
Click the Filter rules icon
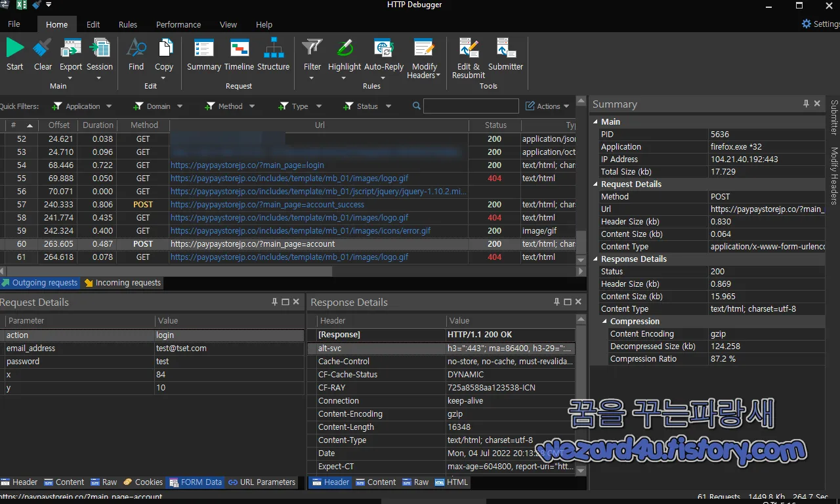point(312,48)
